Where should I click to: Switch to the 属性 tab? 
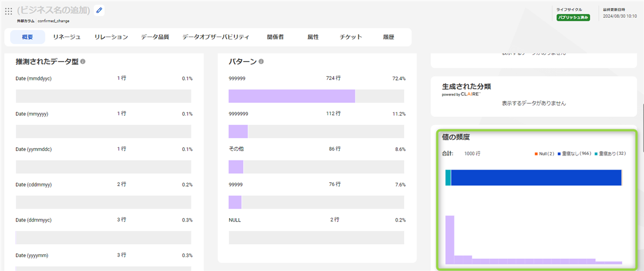coord(313,37)
